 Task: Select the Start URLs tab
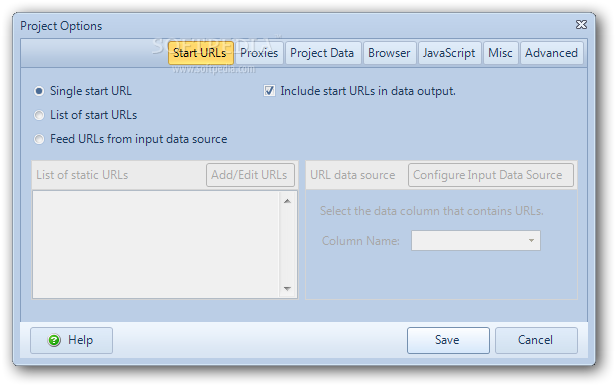tap(200, 53)
